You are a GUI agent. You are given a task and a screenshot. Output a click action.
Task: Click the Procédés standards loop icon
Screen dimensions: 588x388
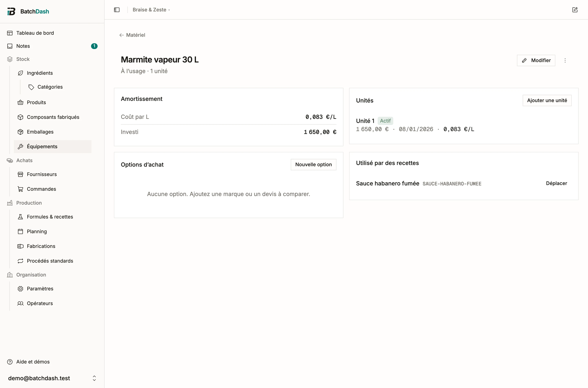point(21,261)
